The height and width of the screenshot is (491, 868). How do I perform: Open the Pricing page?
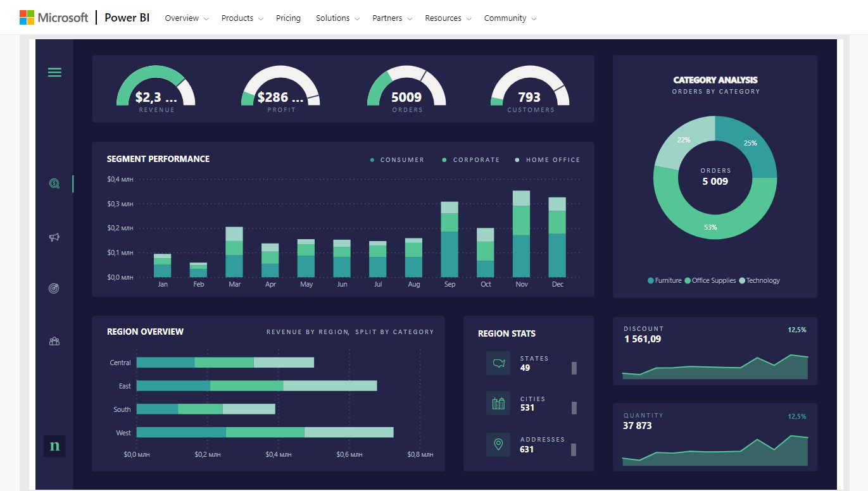coord(288,18)
